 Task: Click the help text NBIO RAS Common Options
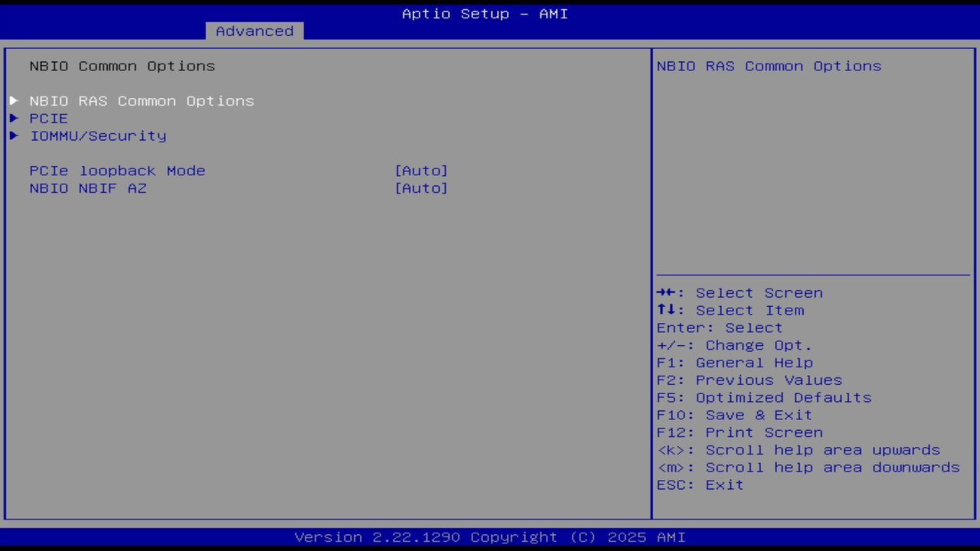[x=769, y=66]
